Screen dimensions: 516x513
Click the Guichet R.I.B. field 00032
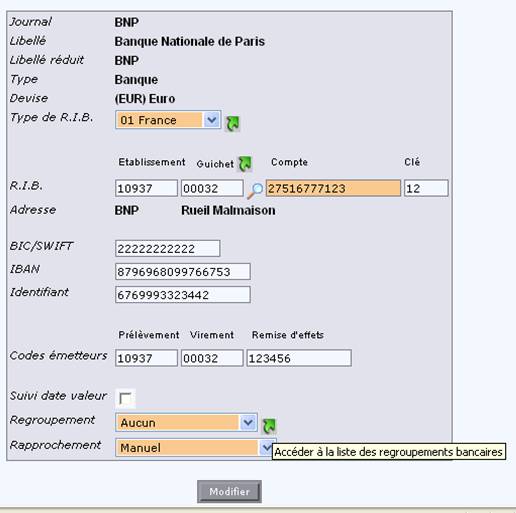(x=212, y=188)
